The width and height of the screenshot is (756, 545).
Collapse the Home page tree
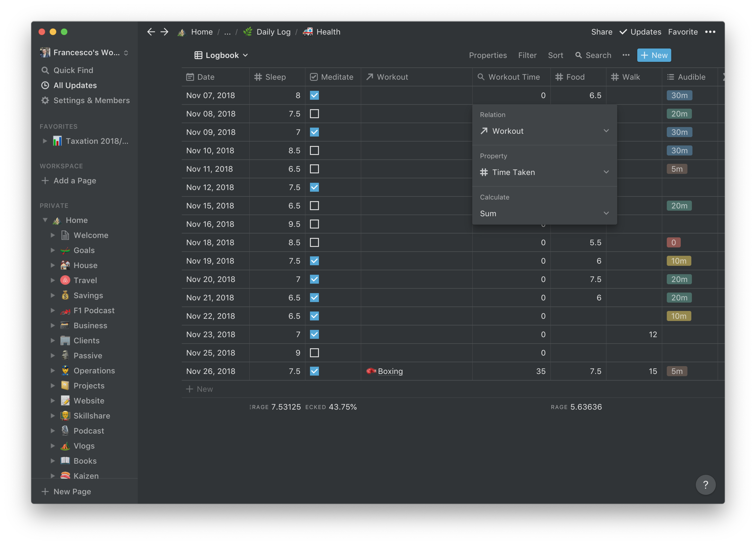(45, 220)
